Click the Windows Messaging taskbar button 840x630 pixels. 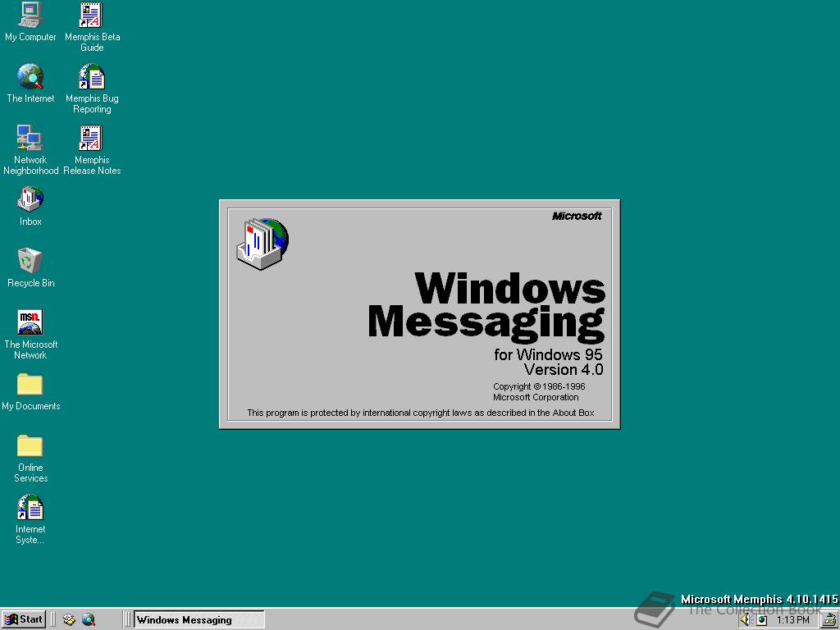click(199, 620)
